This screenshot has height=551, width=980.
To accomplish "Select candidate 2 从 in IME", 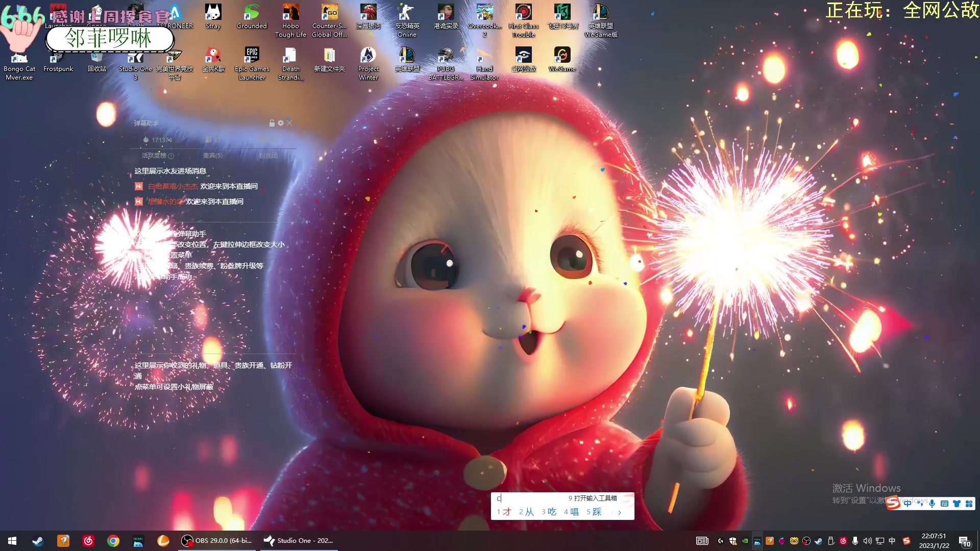I will click(526, 512).
